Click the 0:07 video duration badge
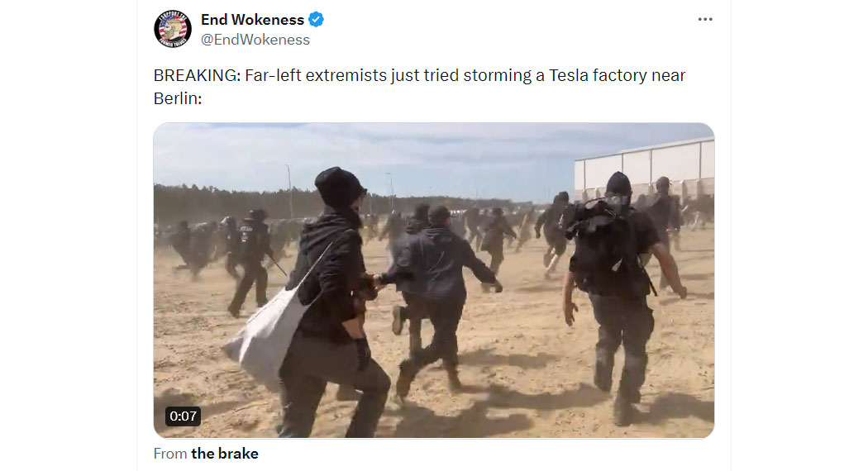Image resolution: width=868 pixels, height=471 pixels. point(183,416)
